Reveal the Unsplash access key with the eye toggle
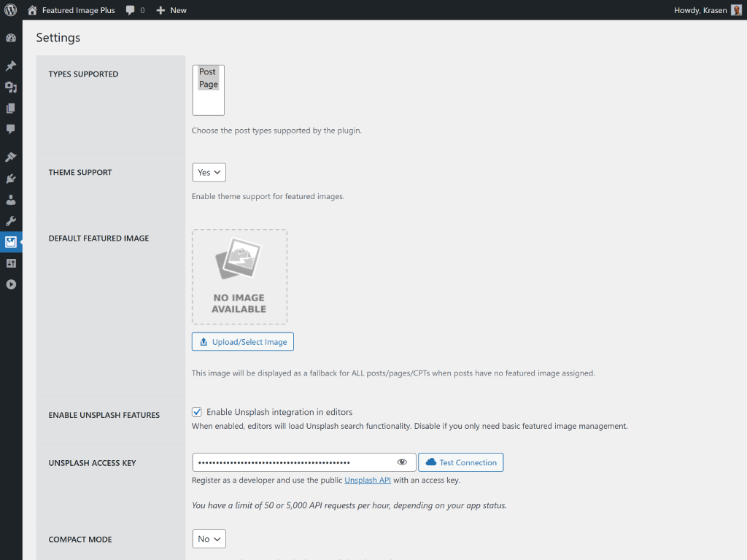The image size is (747, 560). (x=402, y=462)
